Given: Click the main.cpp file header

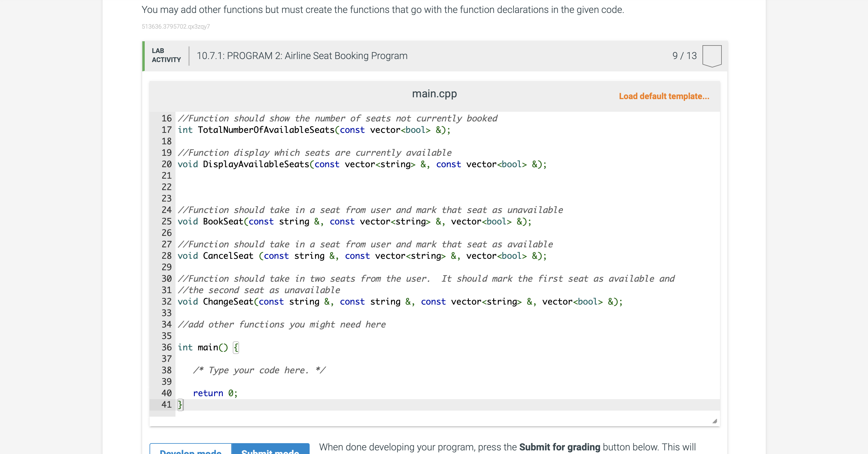Looking at the screenshot, I should [x=434, y=94].
